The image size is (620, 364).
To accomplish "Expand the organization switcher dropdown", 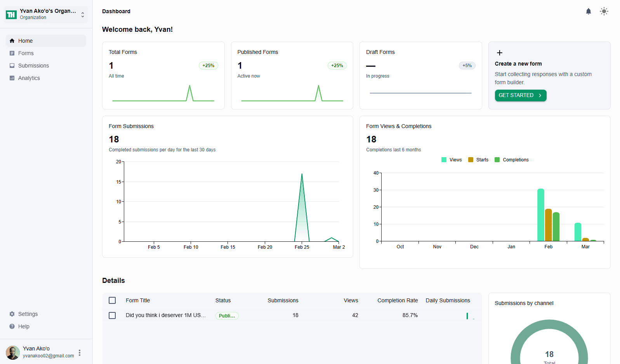I will (83, 15).
